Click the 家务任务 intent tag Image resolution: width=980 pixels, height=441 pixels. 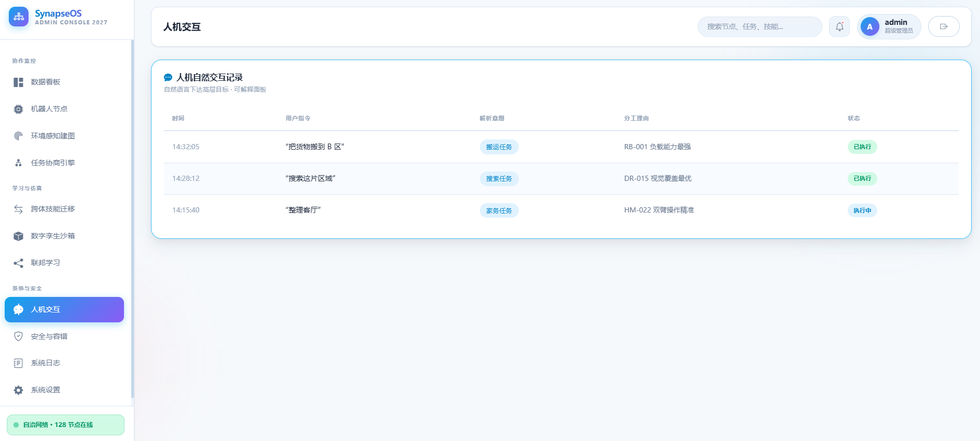[499, 210]
